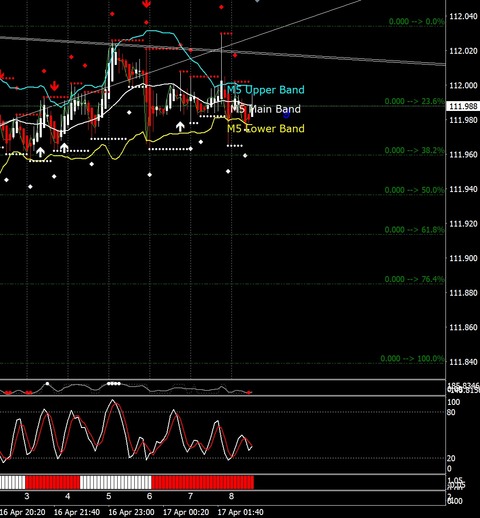Viewport: 480px width, 518px height.
Task: Click the stochastic level 80 label
Action: tap(451, 412)
